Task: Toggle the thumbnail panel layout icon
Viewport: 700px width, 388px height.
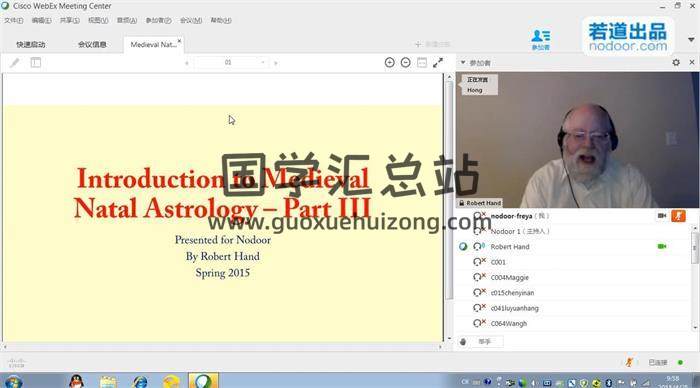Action: pyautogui.click(x=36, y=63)
